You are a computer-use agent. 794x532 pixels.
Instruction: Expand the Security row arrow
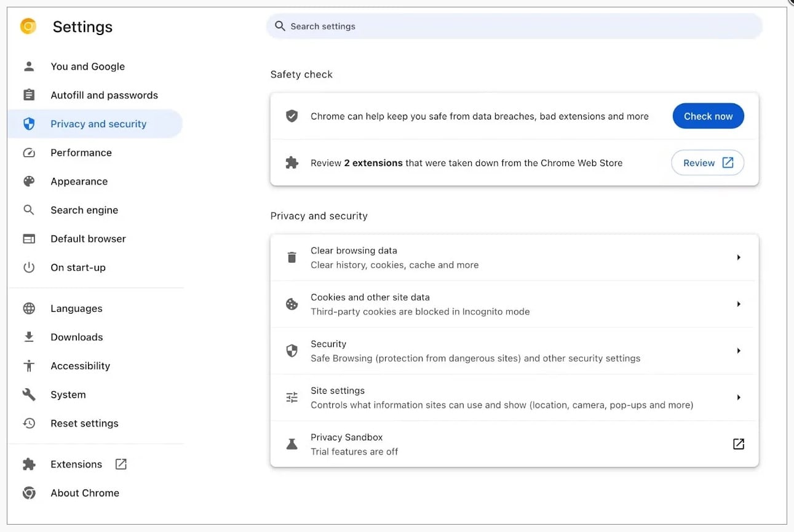(739, 351)
